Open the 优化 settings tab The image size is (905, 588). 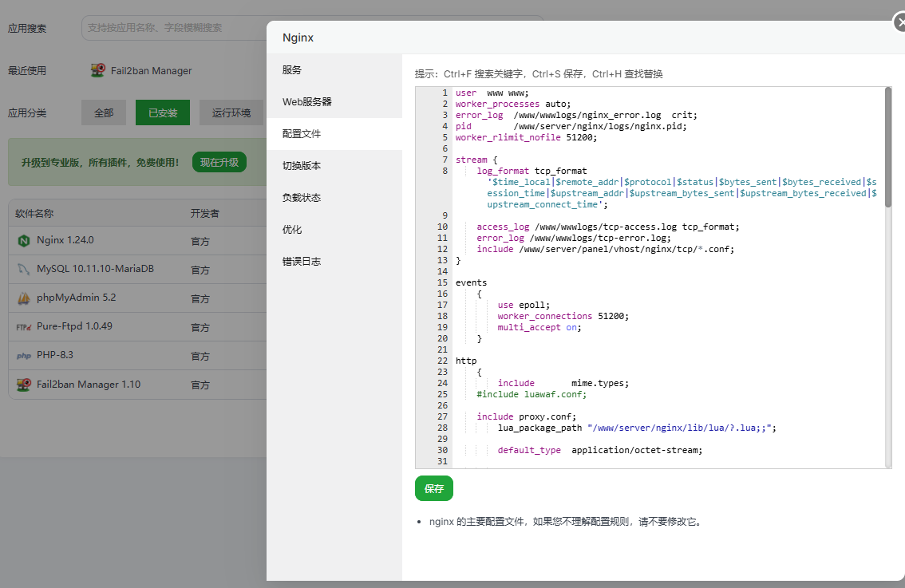pos(292,230)
